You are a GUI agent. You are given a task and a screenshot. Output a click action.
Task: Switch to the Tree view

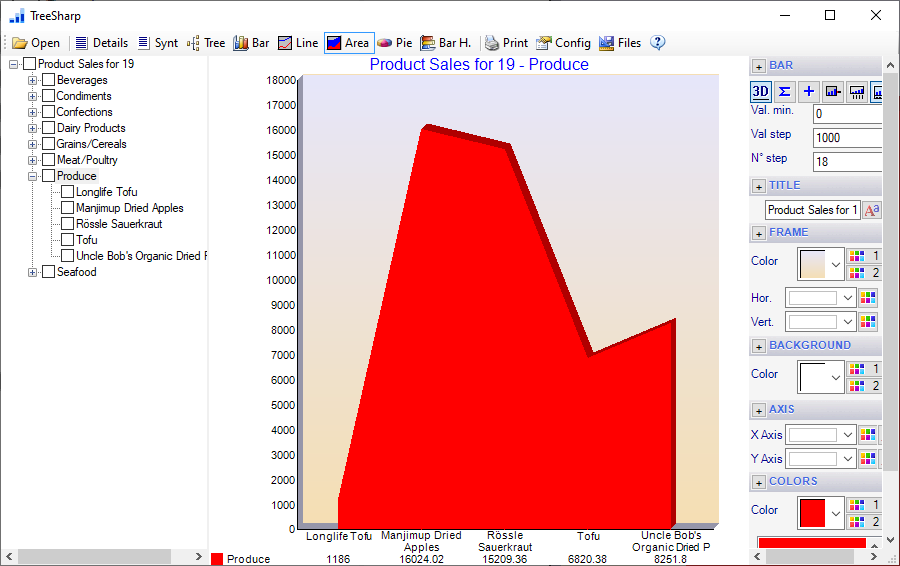tap(205, 43)
